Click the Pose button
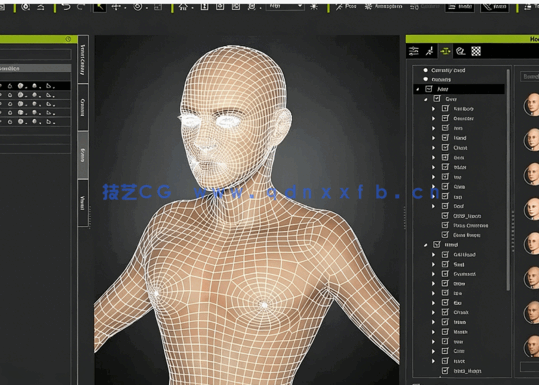The height and width of the screenshot is (385, 539). tap(346, 6)
